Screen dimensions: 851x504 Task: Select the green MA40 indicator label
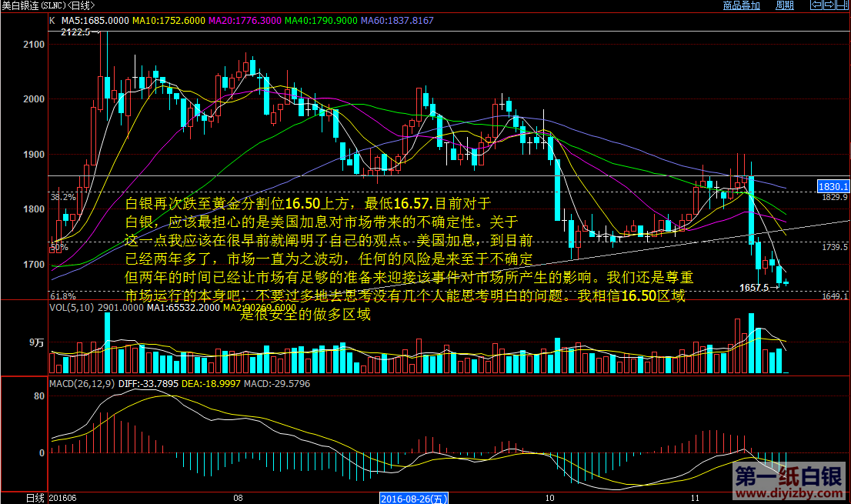(x=321, y=20)
